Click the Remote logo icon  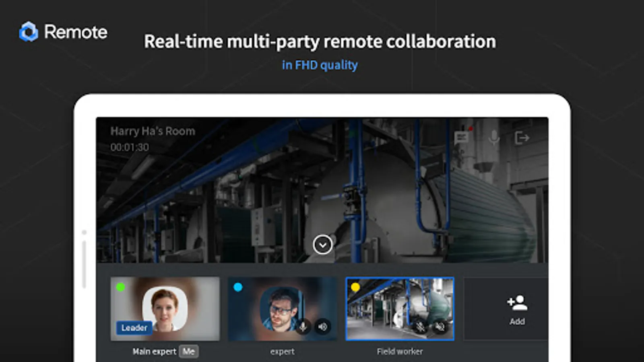(x=29, y=32)
